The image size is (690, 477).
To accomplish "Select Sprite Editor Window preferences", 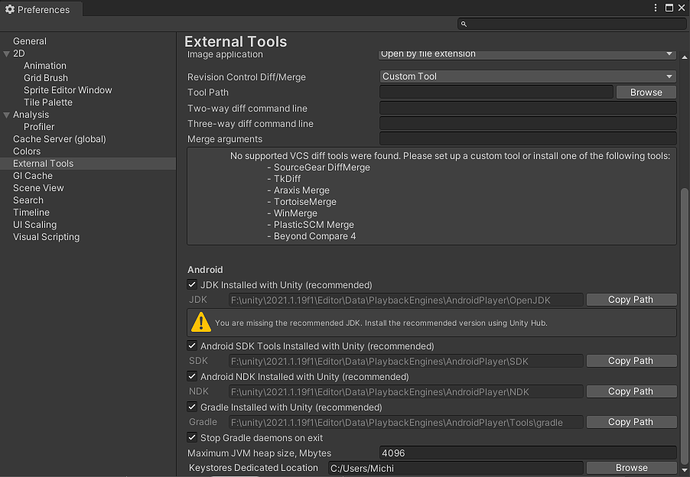I will click(x=68, y=90).
